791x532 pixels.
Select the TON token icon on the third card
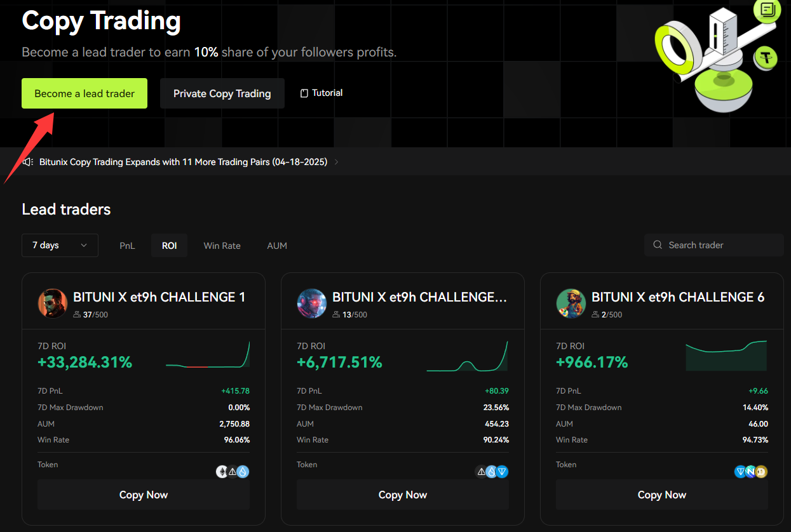pos(740,472)
